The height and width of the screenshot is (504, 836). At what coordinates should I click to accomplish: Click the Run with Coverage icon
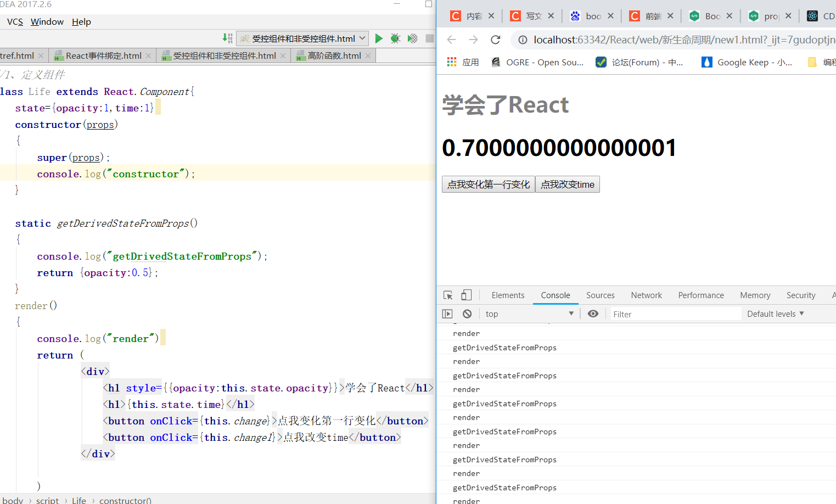click(x=413, y=38)
